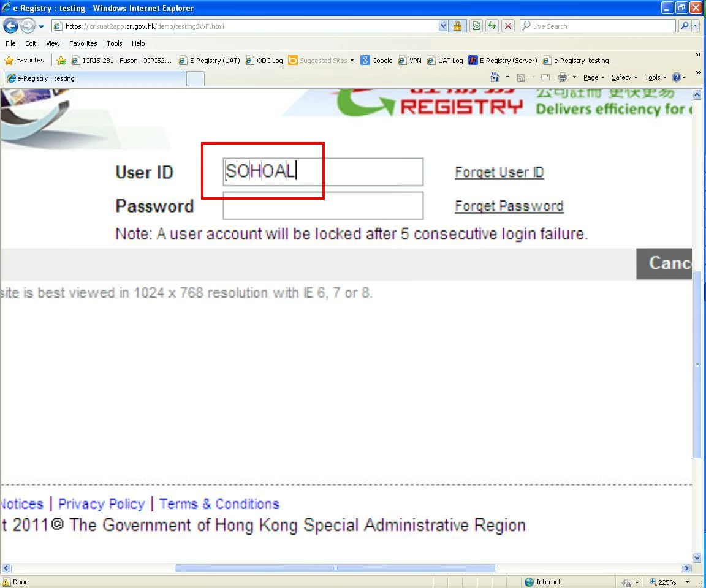
Task: Open the Safety dropdown menu
Action: tap(624, 77)
